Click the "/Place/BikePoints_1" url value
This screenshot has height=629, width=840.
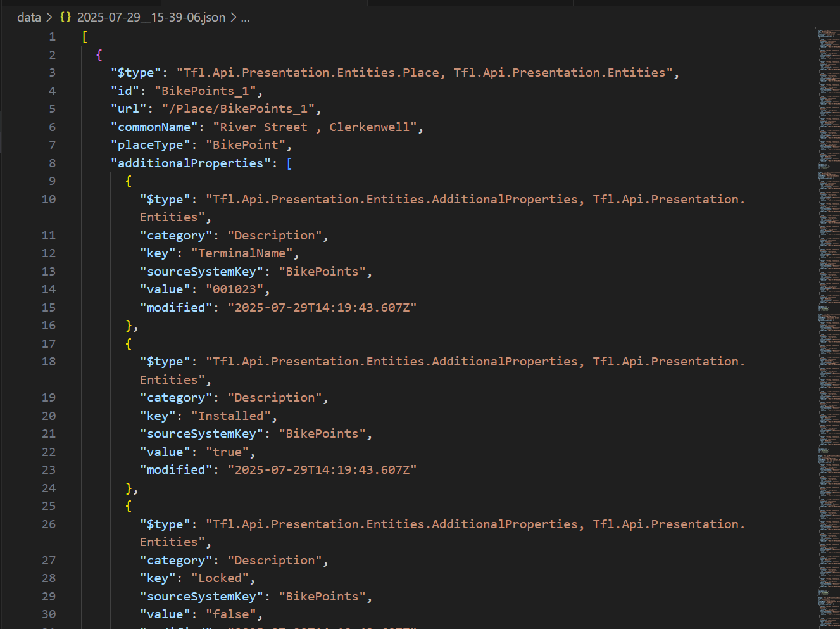click(x=238, y=109)
